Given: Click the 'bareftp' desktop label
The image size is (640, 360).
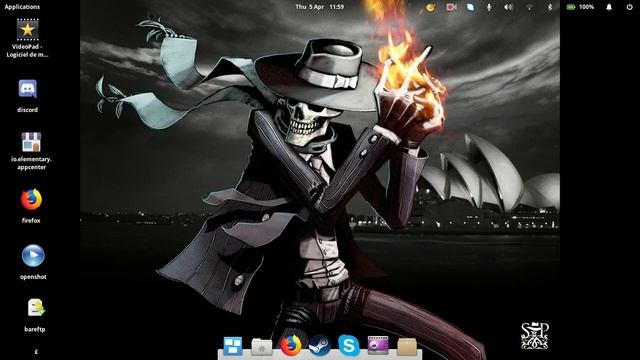Looking at the screenshot, I should tap(35, 329).
